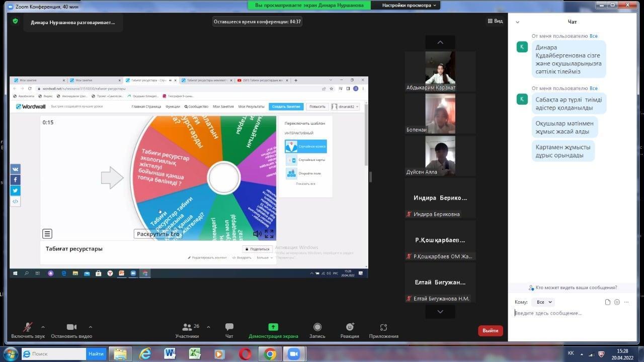The image size is (644, 362).
Task: Open Настройки просмотра view settings menu
Action: coord(411,5)
